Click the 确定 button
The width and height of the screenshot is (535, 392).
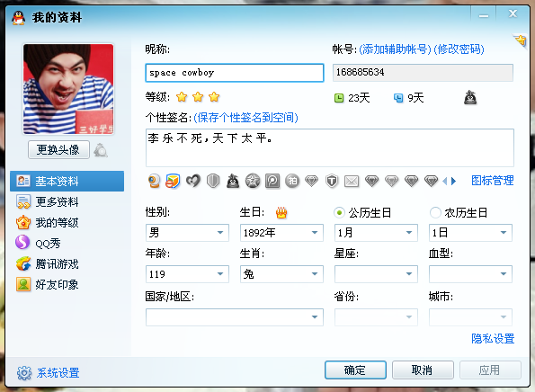(x=355, y=370)
